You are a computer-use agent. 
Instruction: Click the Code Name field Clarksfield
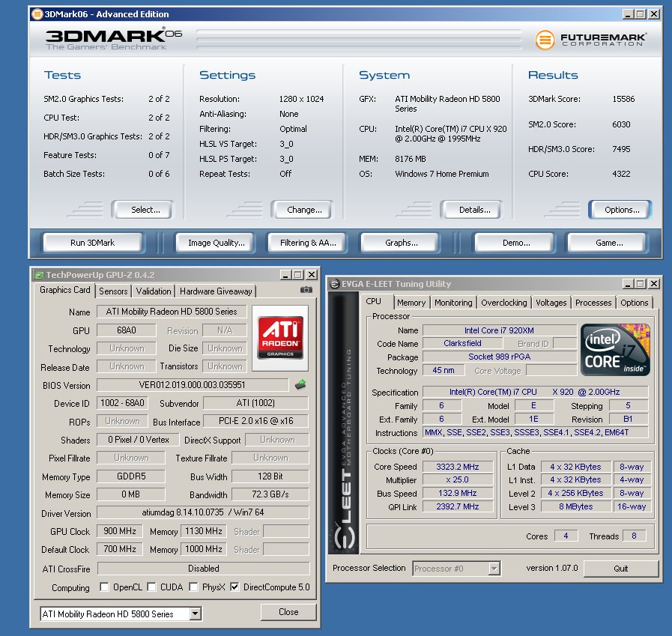(x=462, y=343)
